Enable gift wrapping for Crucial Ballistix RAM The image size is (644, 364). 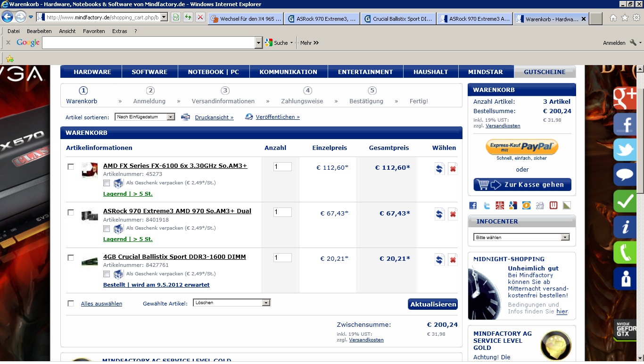(x=107, y=274)
